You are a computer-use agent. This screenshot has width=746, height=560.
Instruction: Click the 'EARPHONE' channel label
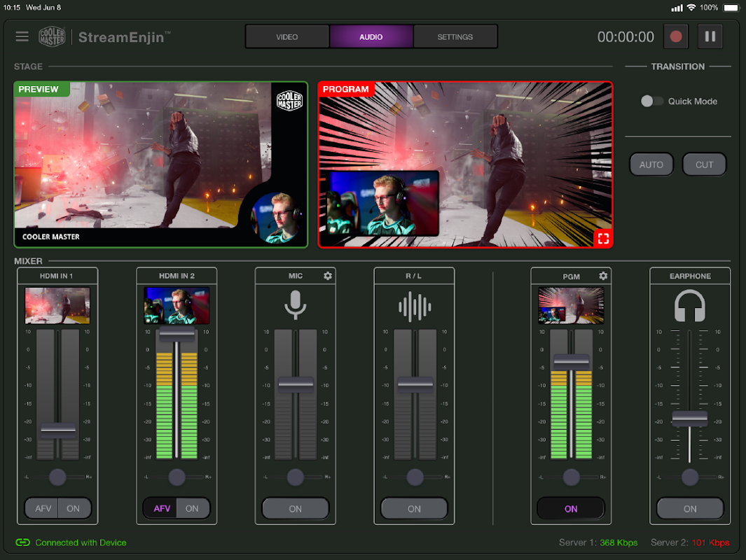[x=691, y=276]
